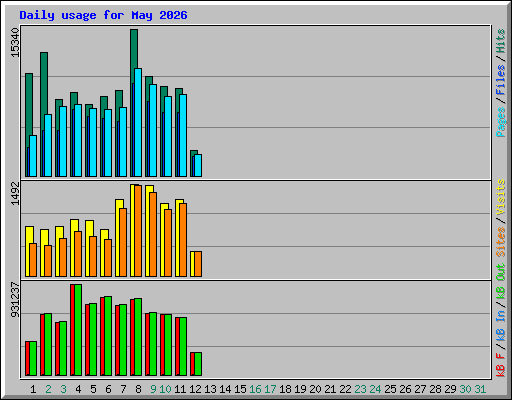Click day label 6 on the x-axis
The image size is (512, 400).
(108, 389)
